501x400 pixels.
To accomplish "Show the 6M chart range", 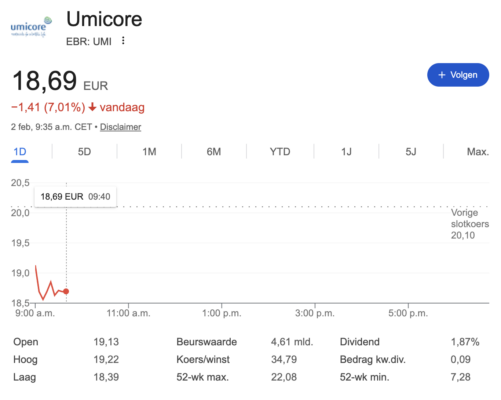I will pyautogui.click(x=214, y=152).
